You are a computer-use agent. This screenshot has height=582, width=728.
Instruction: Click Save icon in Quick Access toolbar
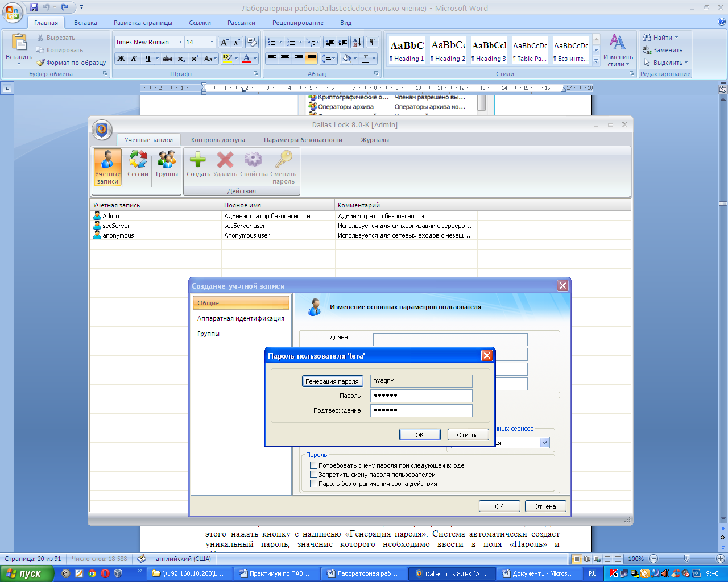[34, 7]
